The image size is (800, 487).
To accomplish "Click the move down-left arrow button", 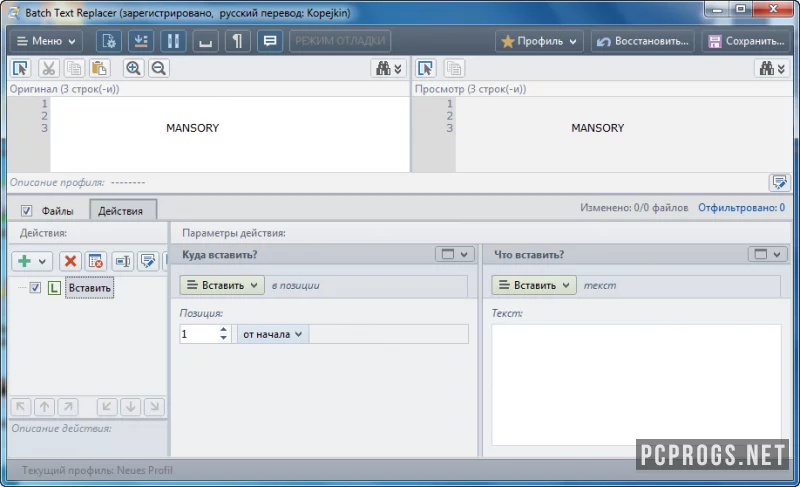I will (x=107, y=406).
